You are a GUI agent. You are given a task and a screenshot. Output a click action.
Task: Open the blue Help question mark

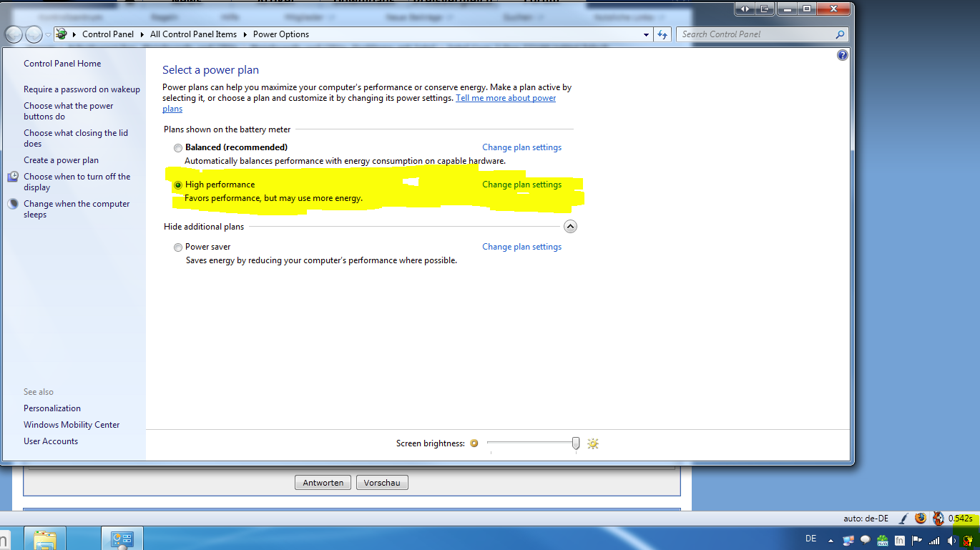(x=843, y=55)
